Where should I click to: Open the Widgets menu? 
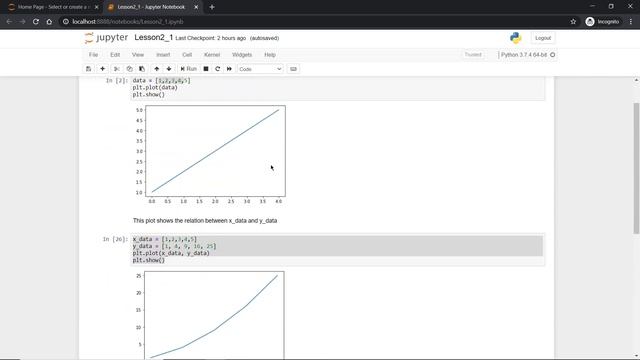click(x=242, y=55)
